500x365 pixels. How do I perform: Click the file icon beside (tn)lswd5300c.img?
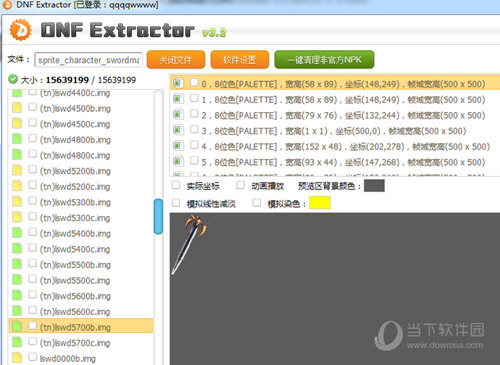pos(17,217)
